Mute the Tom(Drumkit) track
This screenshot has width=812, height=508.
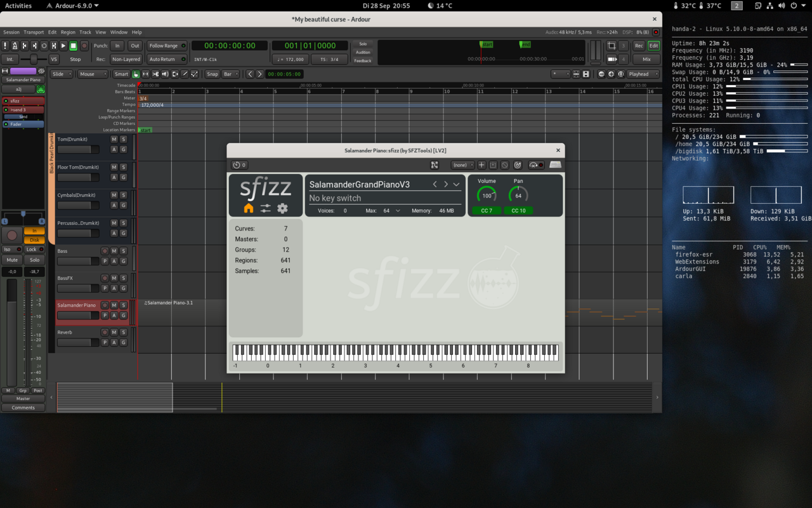coord(114,139)
